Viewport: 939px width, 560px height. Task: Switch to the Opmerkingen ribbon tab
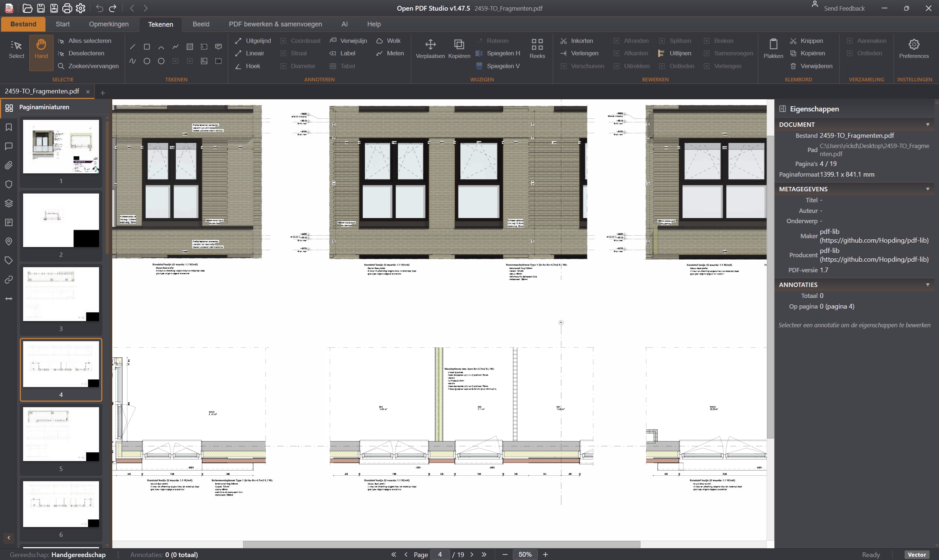pyautogui.click(x=109, y=24)
